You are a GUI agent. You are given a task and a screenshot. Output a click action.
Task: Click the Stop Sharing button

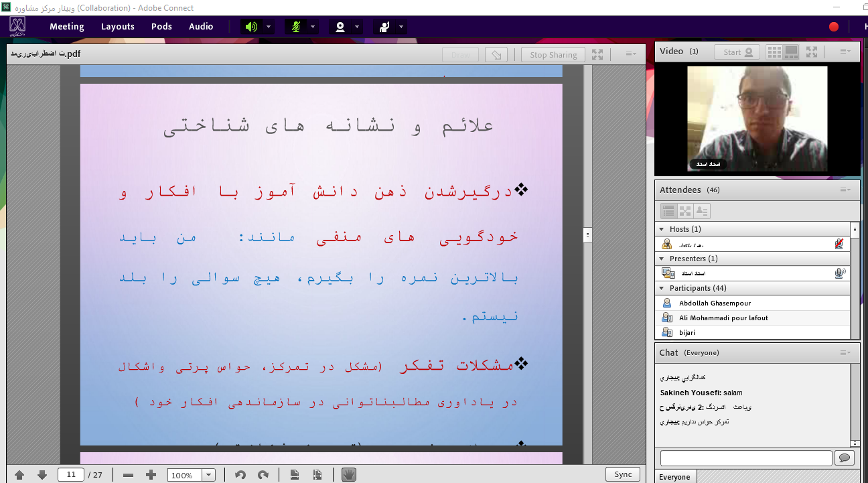coord(553,55)
